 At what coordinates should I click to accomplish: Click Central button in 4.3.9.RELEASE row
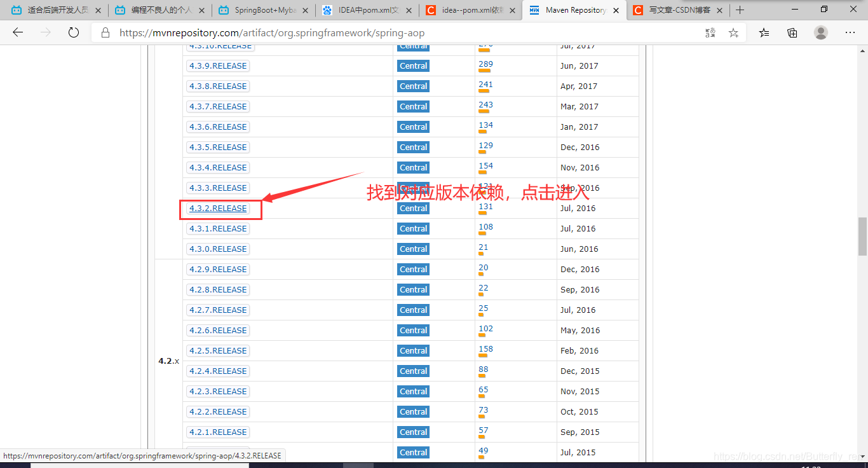[x=414, y=65]
